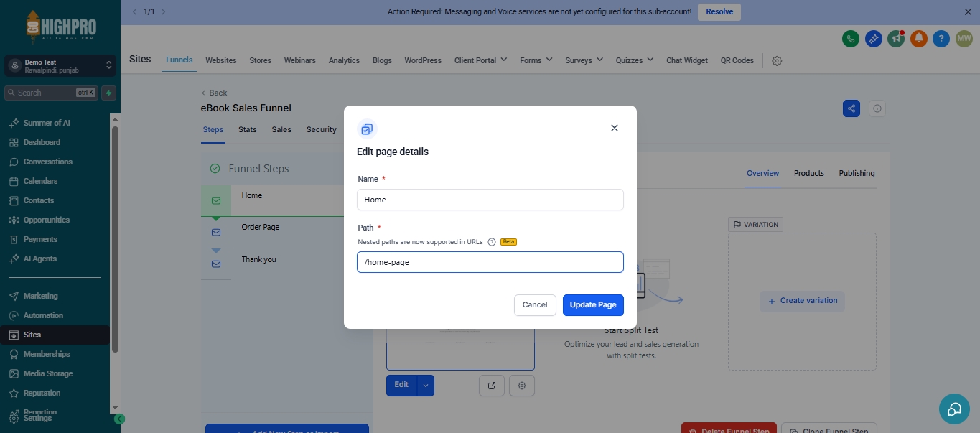Go to next banner notification arrow

[x=164, y=11]
